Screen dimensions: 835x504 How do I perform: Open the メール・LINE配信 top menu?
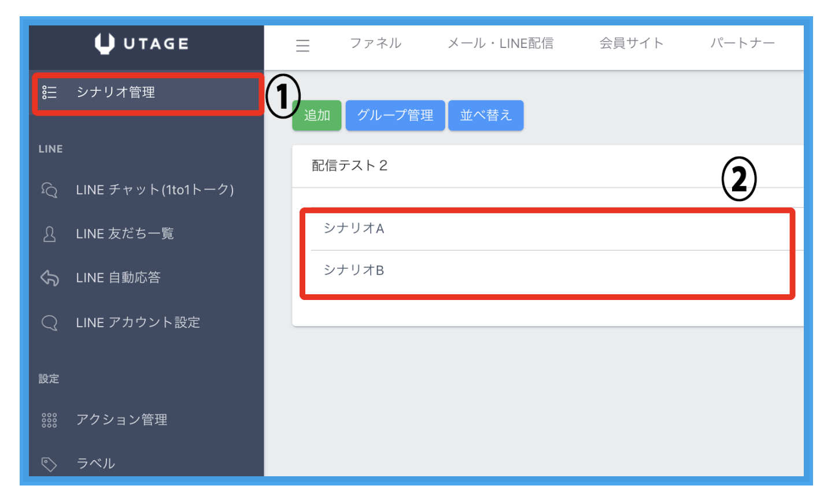[x=500, y=43]
